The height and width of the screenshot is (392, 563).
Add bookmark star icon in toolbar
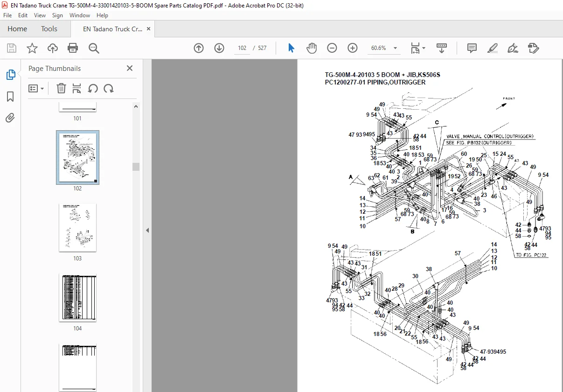[x=32, y=48]
